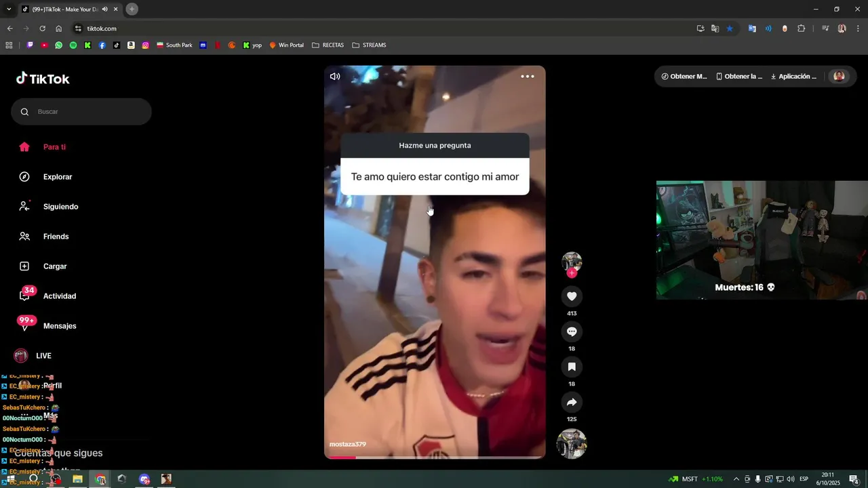
Task: Go to TikTok home via logo
Action: [x=43, y=79]
